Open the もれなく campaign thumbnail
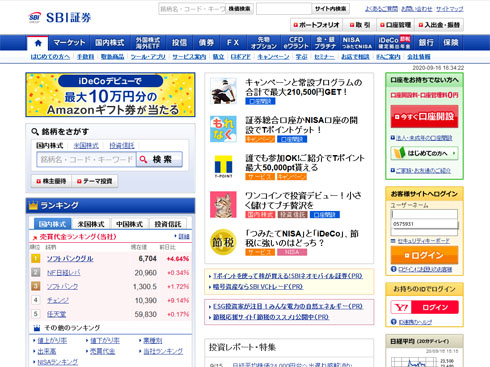 point(223,129)
